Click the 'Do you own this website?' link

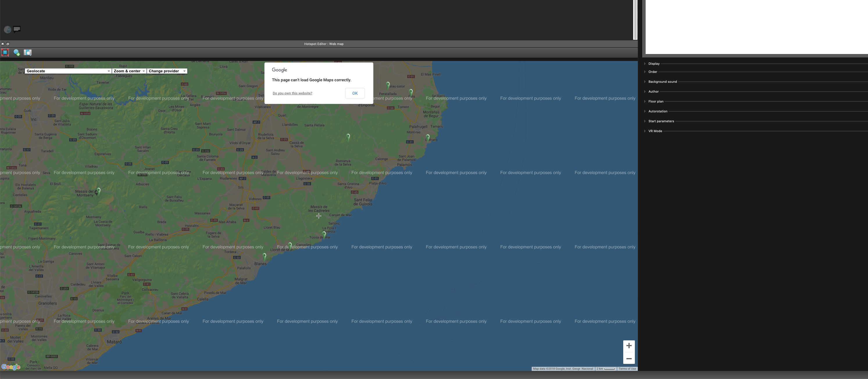[292, 93]
